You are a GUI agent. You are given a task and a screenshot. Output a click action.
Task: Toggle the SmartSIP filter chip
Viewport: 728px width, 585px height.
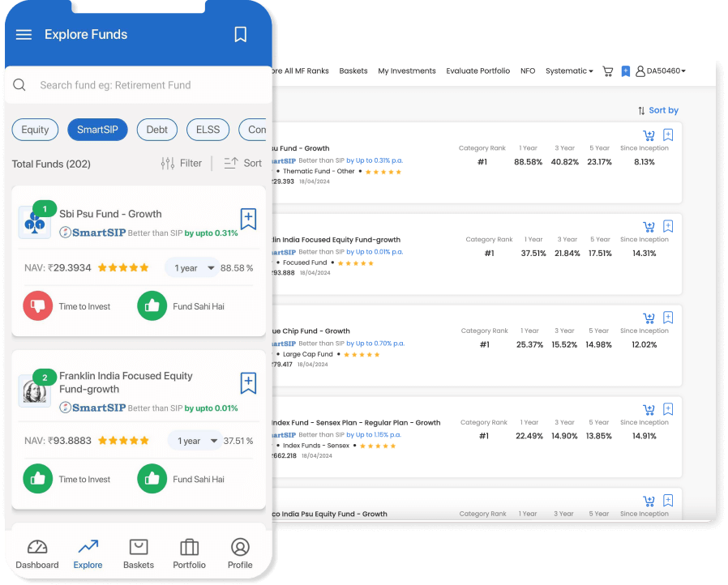(97, 130)
